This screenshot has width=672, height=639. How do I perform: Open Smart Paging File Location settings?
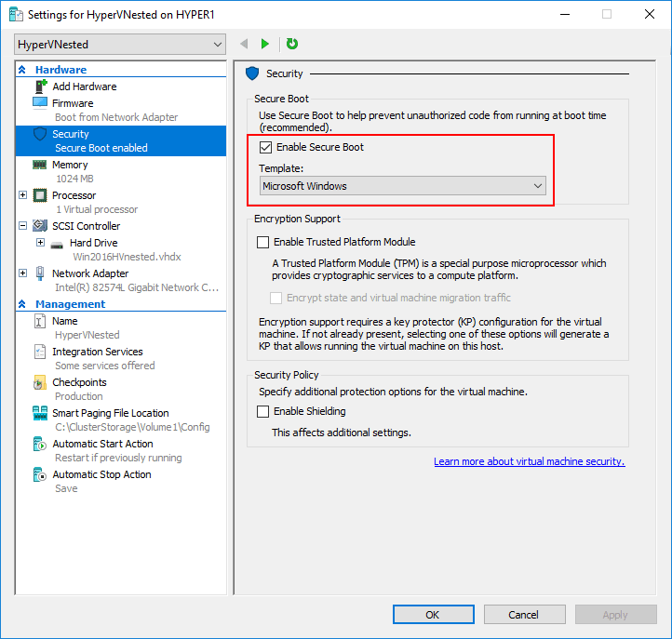pos(111,413)
